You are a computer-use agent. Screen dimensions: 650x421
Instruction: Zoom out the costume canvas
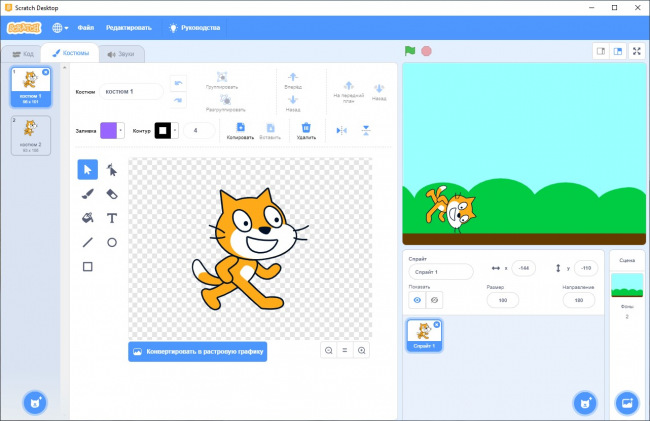[329, 351]
